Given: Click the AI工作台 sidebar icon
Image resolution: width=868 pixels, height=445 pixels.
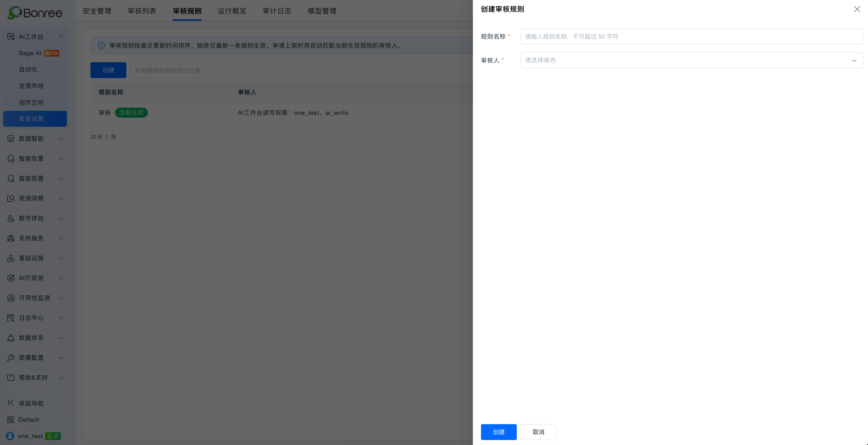Looking at the screenshot, I should click(11, 37).
